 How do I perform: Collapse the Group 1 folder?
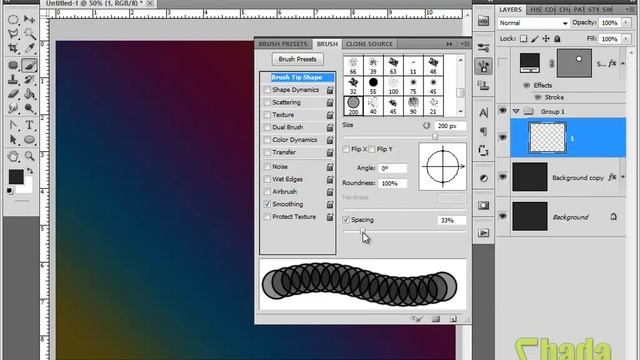[516, 111]
